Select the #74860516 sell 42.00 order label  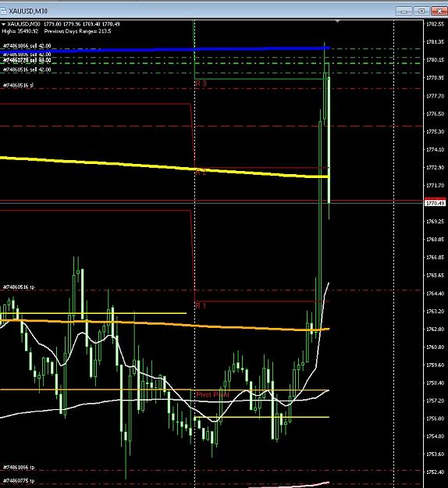[27, 69]
